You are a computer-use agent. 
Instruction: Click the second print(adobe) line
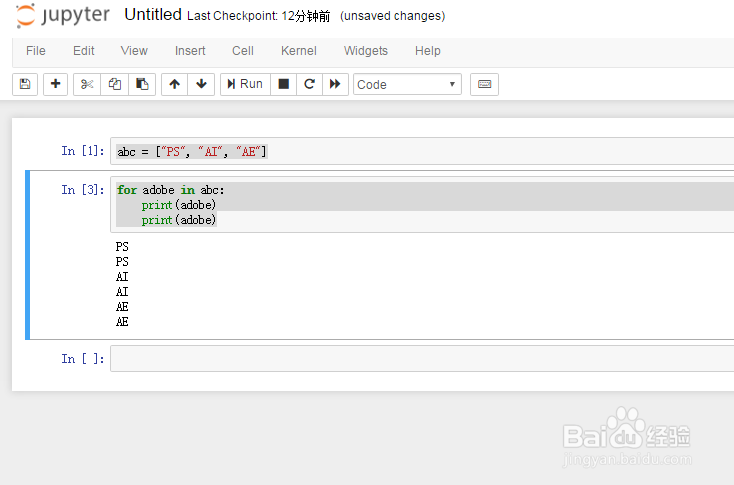pyautogui.click(x=179, y=220)
